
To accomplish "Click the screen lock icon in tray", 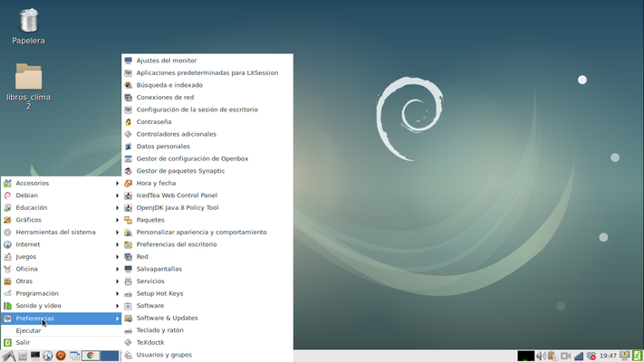I will pyautogui.click(x=624, y=356).
